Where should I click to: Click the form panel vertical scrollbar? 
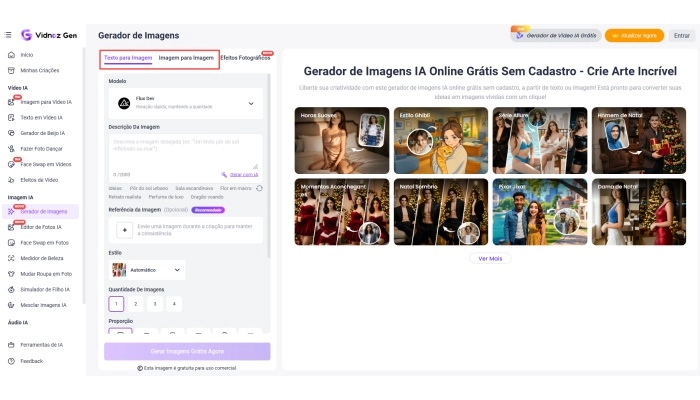(269, 165)
